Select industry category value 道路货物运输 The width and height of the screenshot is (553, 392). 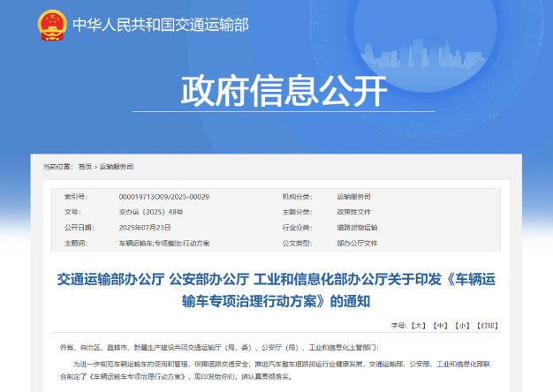point(357,228)
